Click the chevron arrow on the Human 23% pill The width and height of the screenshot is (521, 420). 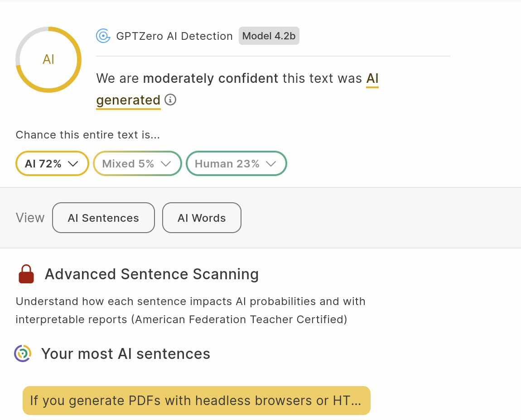(x=271, y=164)
